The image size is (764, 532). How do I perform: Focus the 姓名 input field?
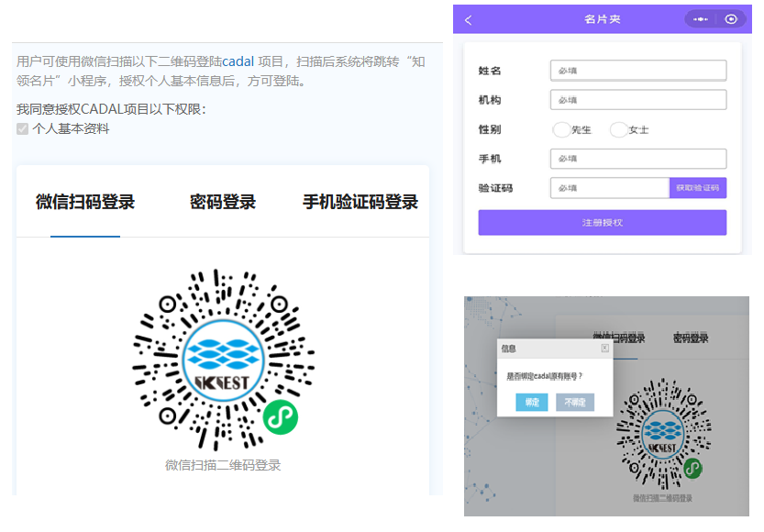(638, 71)
